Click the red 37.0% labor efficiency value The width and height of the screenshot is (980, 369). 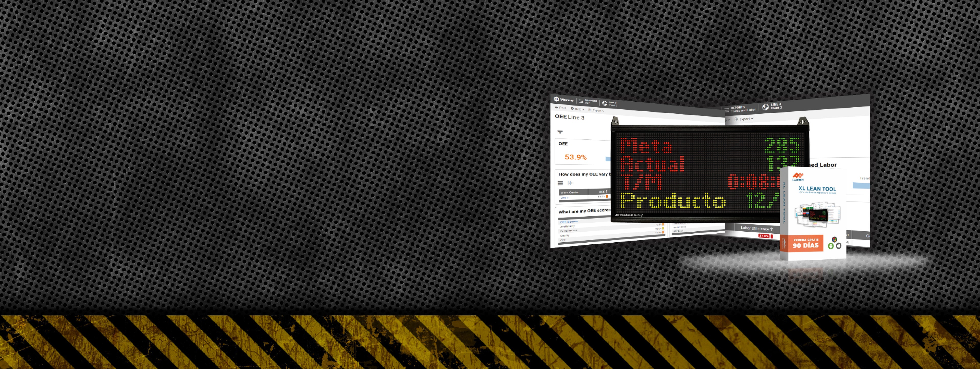click(764, 236)
